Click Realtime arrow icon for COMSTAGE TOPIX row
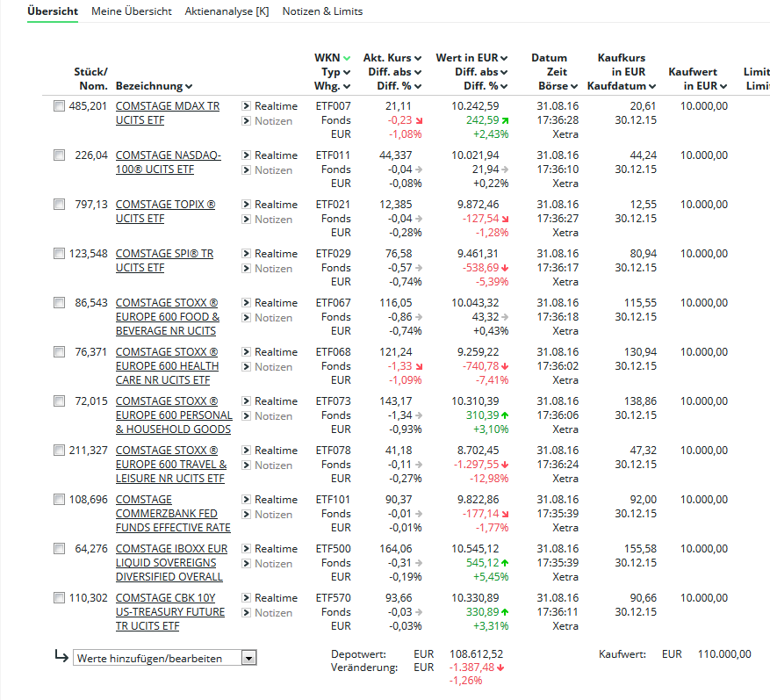770x700 pixels. coord(246,205)
